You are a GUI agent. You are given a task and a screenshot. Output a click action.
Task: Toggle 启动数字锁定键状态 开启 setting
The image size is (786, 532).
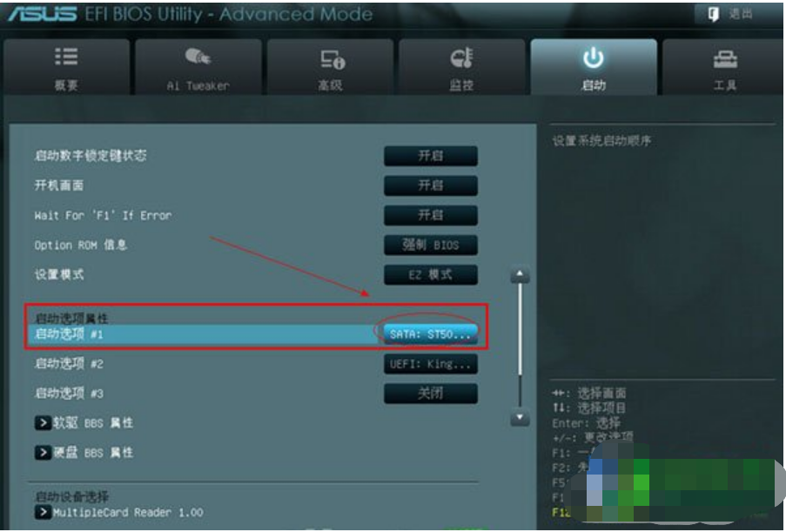431,156
